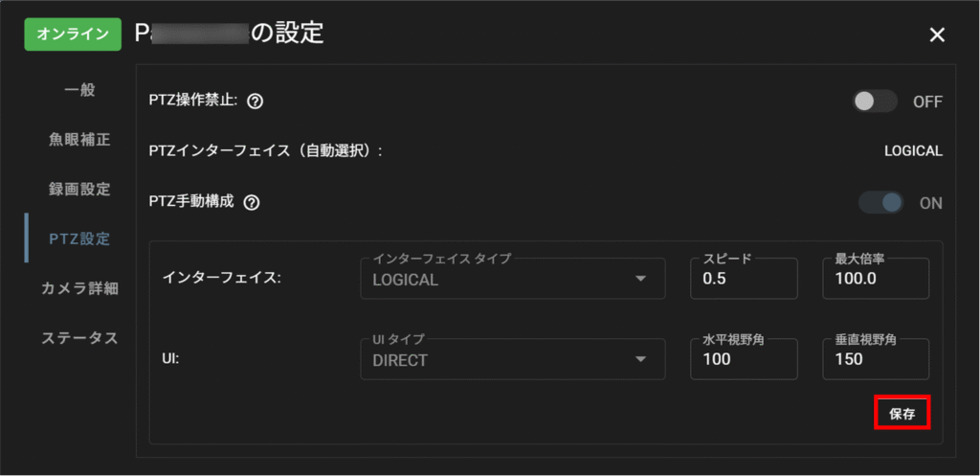The width and height of the screenshot is (980, 476).
Task: Close the settings dialog with X
Action: pyautogui.click(x=937, y=35)
